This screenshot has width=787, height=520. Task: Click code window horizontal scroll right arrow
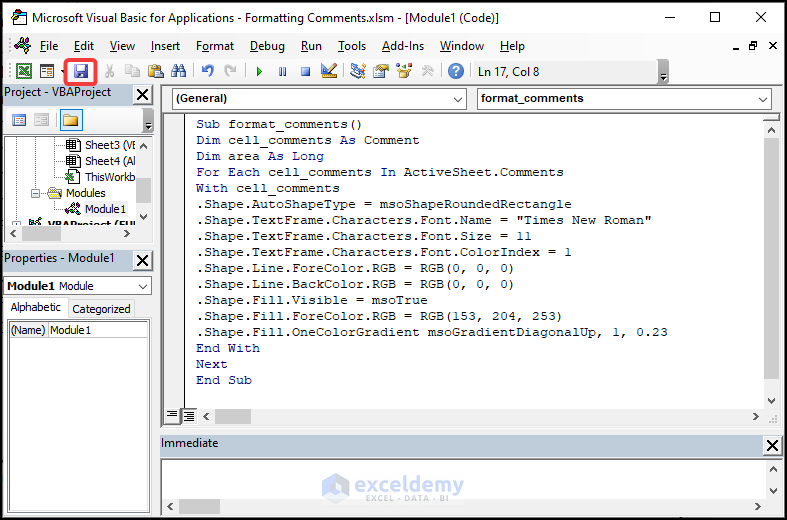tap(756, 416)
